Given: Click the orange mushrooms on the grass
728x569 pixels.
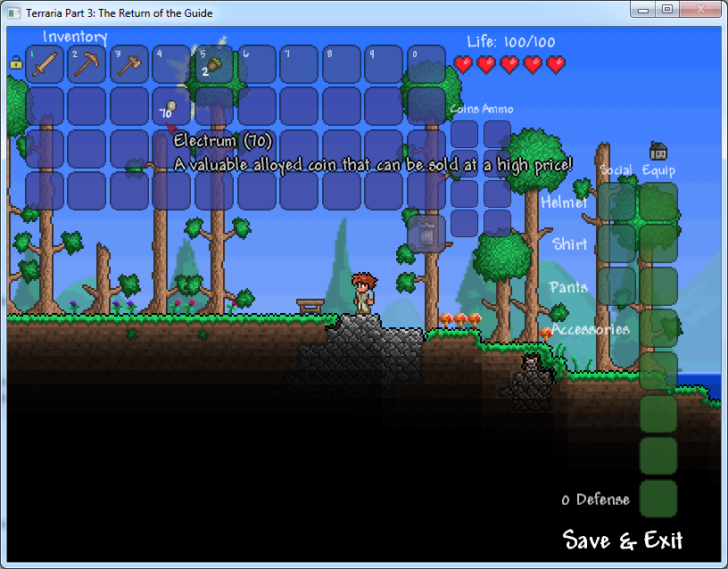Looking at the screenshot, I should (460, 320).
